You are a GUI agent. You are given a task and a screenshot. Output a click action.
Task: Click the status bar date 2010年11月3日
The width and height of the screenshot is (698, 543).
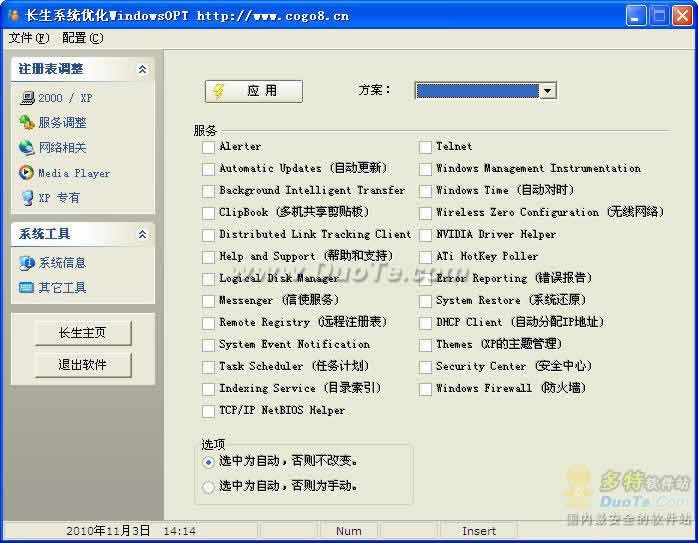[x=108, y=531]
